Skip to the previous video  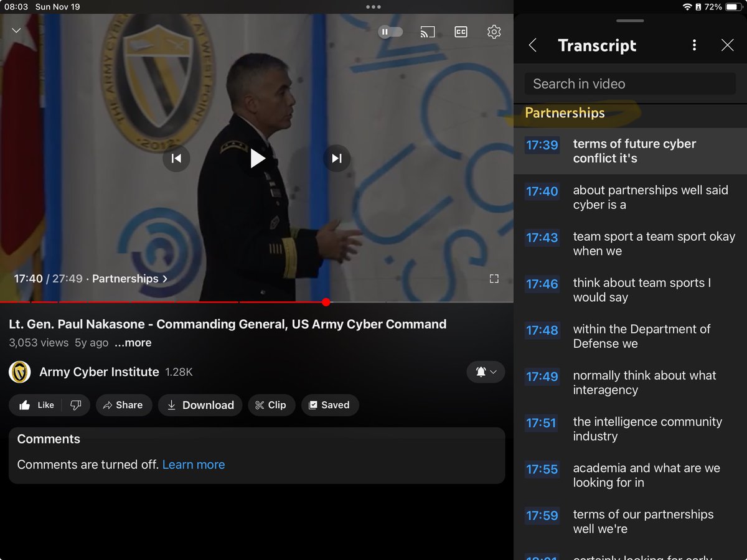tap(176, 159)
